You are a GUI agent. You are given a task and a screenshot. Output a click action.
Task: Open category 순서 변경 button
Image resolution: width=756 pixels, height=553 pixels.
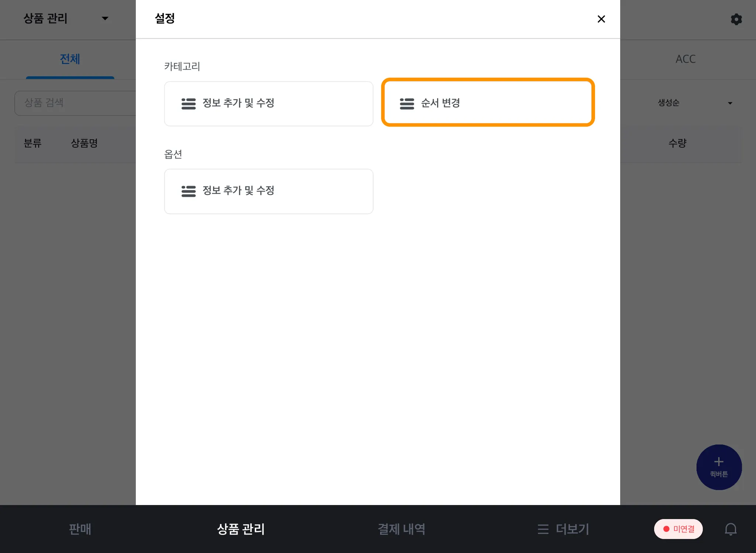pyautogui.click(x=488, y=103)
